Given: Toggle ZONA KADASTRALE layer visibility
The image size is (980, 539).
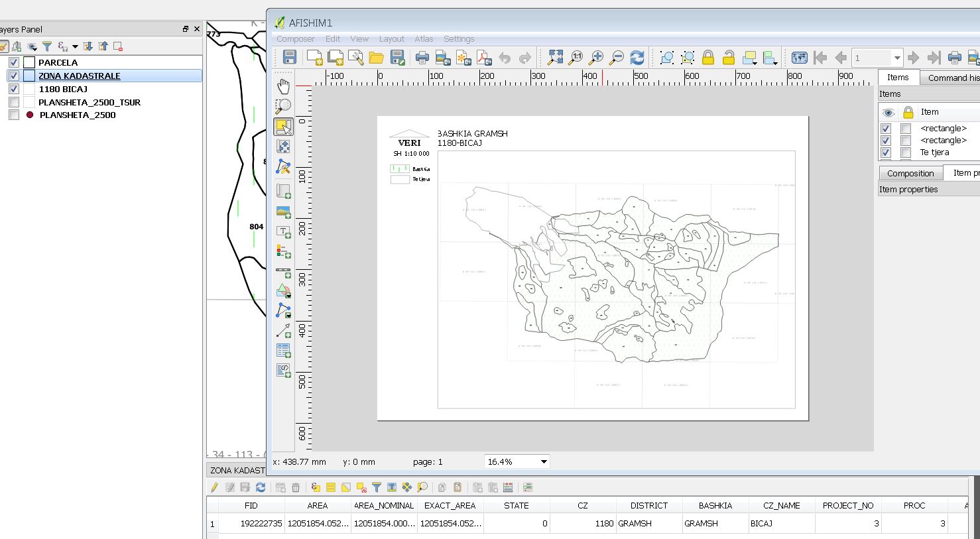Looking at the screenshot, I should [x=14, y=76].
